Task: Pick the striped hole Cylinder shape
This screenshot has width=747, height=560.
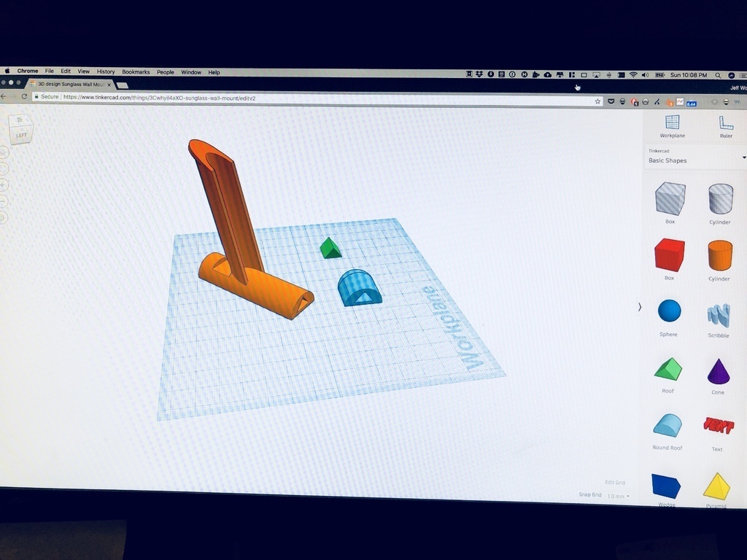Action: tap(720, 199)
